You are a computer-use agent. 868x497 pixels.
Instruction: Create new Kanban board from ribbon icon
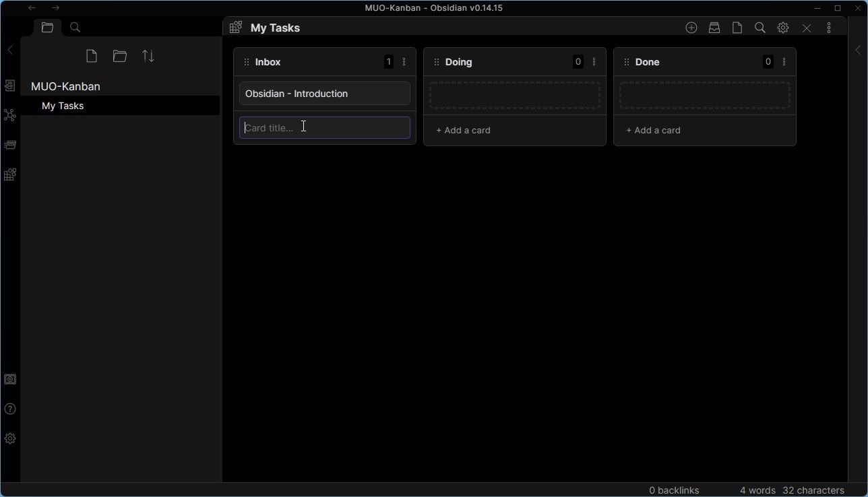coord(10,174)
